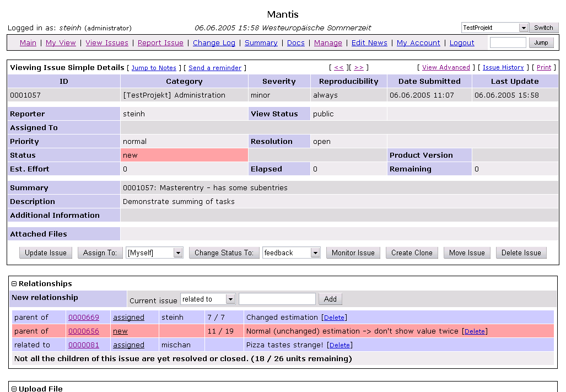Click the Update Issue button
Screen dimensions: 566x392
(46, 253)
